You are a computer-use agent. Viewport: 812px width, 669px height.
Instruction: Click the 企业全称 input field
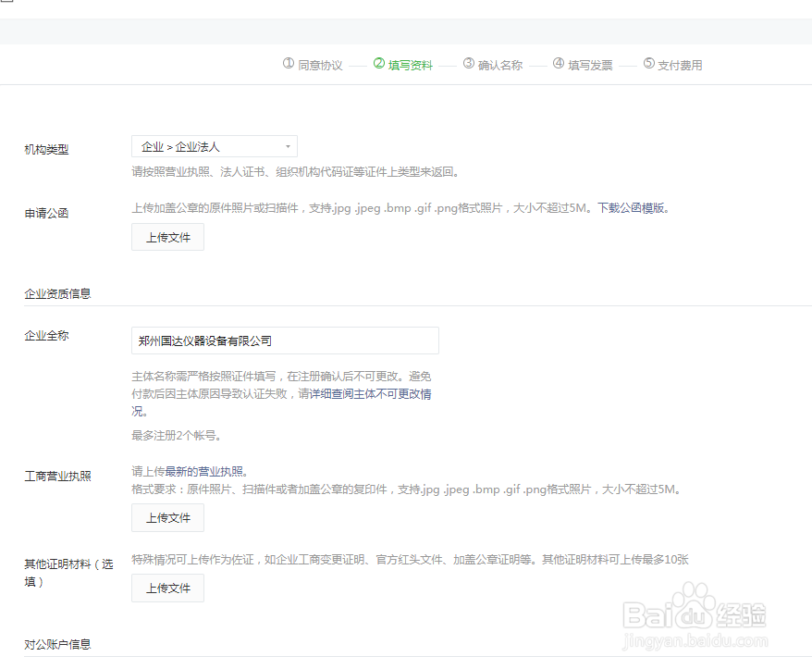[284, 341]
